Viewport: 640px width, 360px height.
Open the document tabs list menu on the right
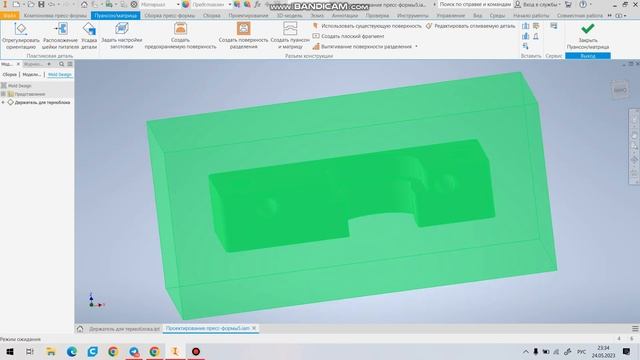point(635,329)
